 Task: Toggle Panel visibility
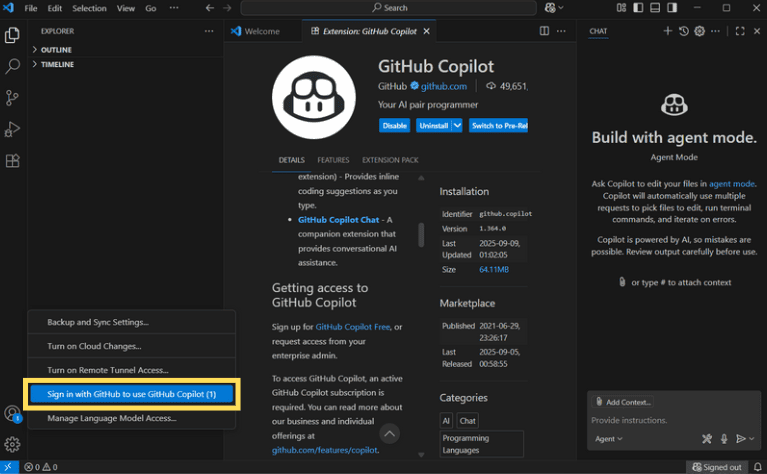pyautogui.click(x=655, y=8)
